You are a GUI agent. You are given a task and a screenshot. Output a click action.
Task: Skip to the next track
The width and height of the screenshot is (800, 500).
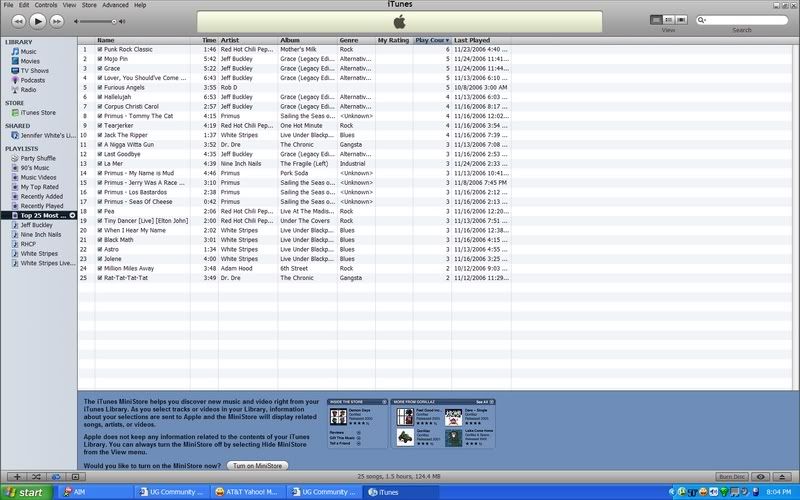[x=57, y=21]
